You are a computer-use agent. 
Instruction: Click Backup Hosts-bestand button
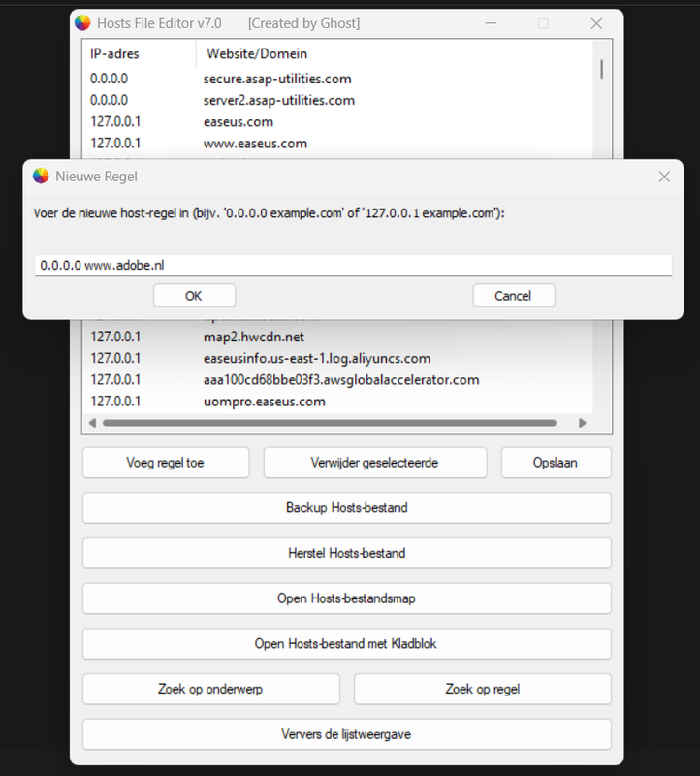347,507
